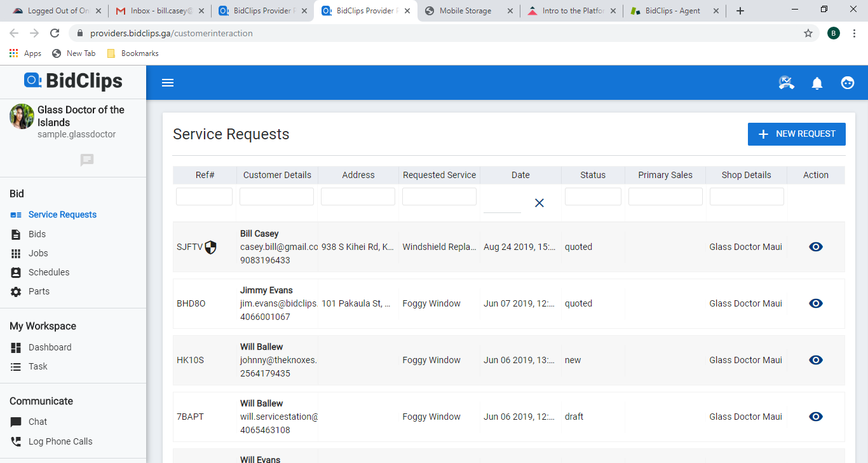This screenshot has width=868, height=463.
Task: Click the Address filter field
Action: 358,197
